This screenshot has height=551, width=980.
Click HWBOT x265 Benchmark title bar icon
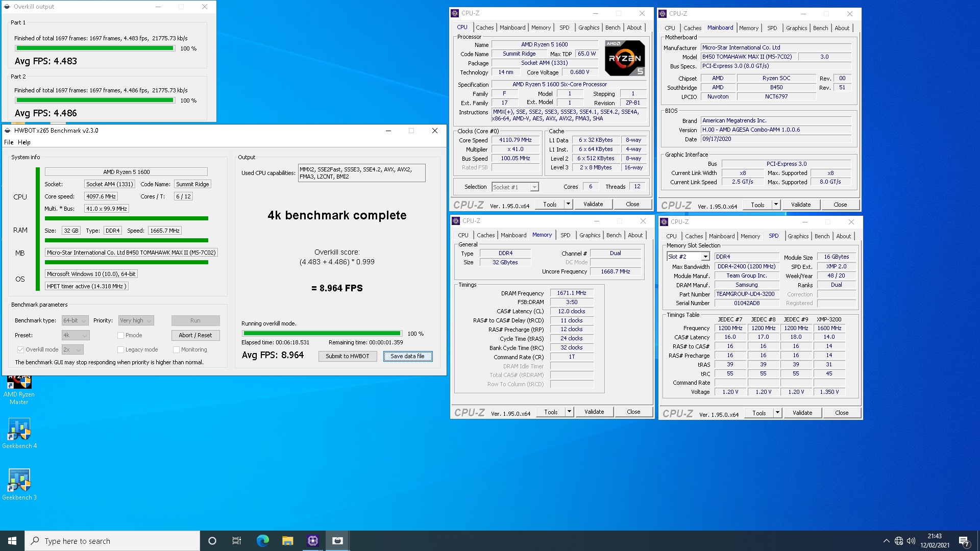[8, 131]
